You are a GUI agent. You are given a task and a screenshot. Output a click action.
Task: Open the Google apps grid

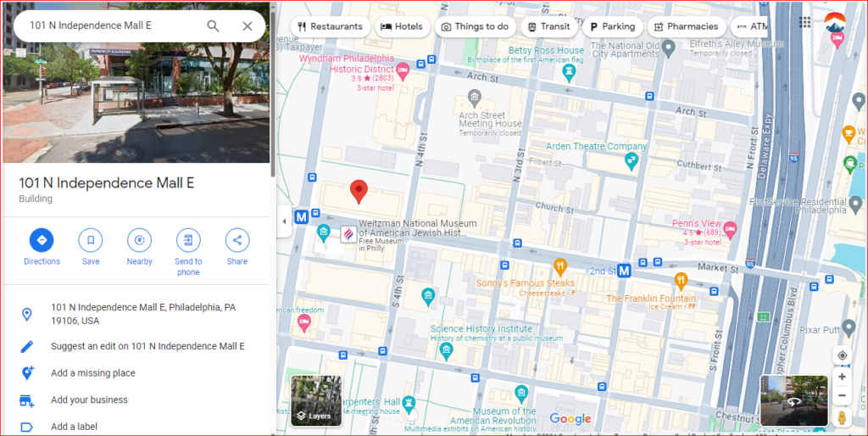click(x=805, y=22)
